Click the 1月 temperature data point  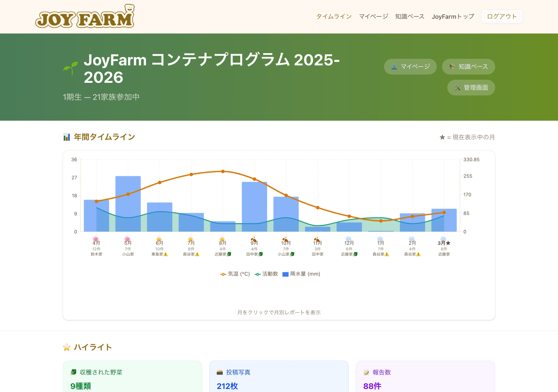tap(381, 221)
